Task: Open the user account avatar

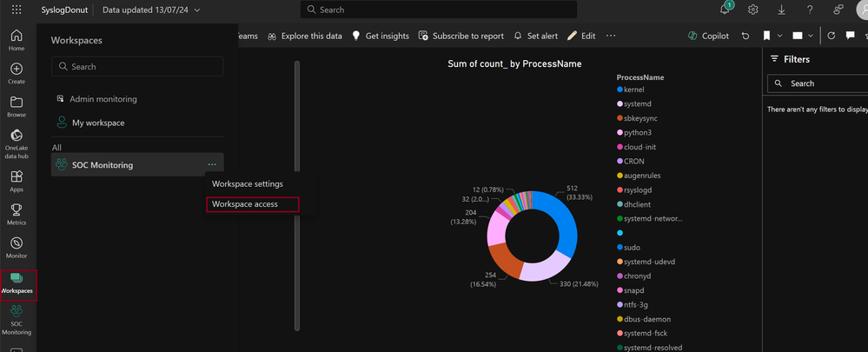Action: coord(861,10)
